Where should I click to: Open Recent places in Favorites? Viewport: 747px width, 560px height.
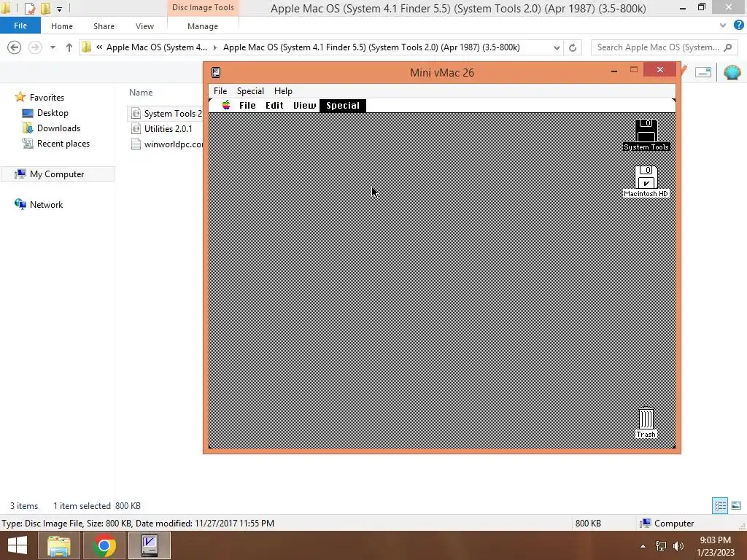pos(63,144)
